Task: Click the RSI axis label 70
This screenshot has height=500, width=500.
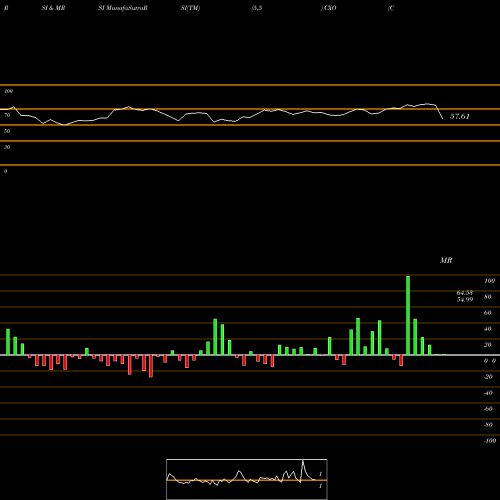Action: (7, 115)
